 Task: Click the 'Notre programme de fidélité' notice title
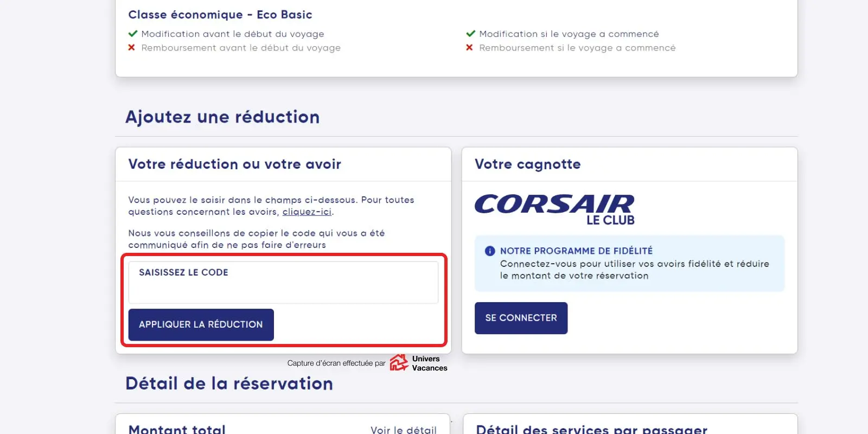click(576, 251)
